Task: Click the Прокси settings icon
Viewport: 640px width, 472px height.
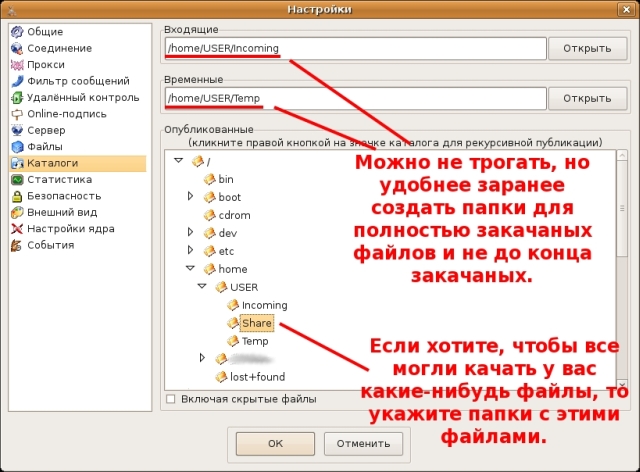Action: pos(17,65)
